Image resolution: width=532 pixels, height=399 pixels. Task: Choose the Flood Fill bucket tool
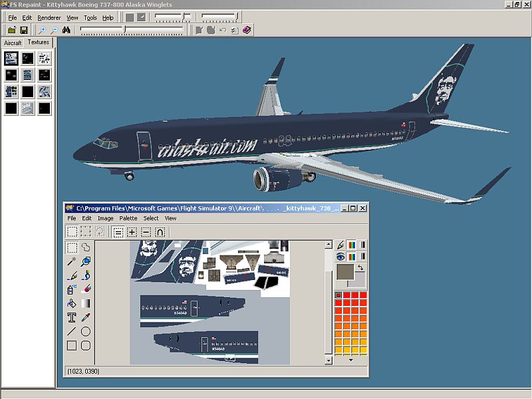pyautogui.click(x=72, y=303)
